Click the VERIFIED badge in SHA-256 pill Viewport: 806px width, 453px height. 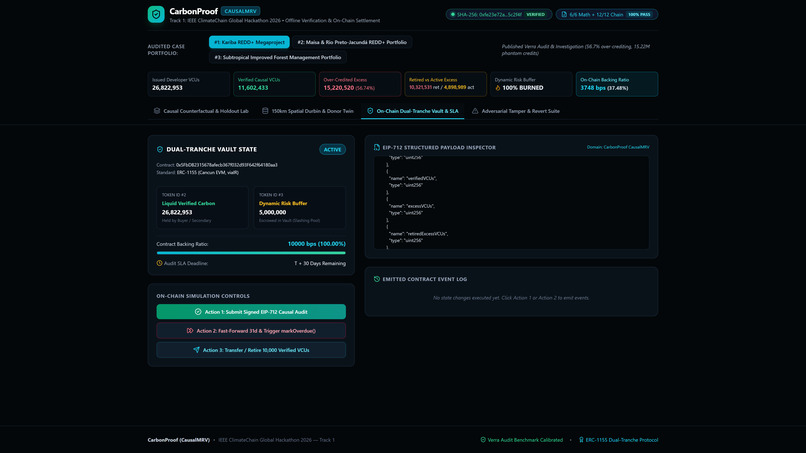point(535,14)
